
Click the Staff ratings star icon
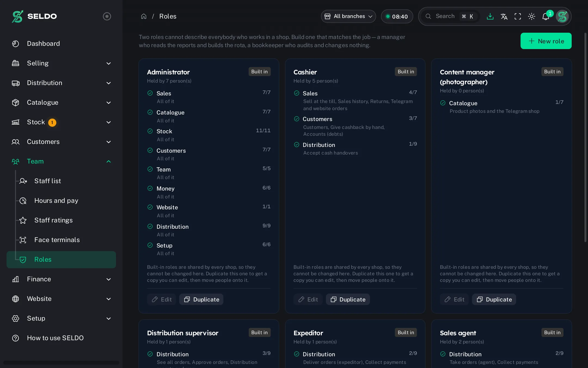[x=23, y=220]
